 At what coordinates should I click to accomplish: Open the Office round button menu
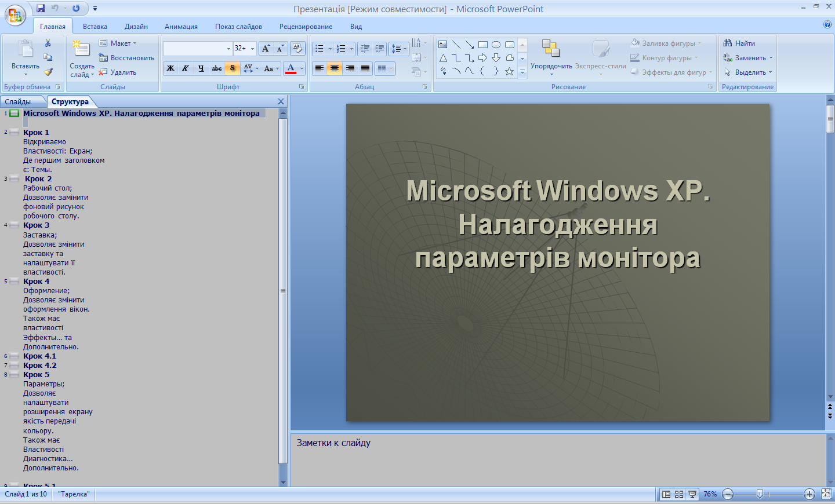15,14
